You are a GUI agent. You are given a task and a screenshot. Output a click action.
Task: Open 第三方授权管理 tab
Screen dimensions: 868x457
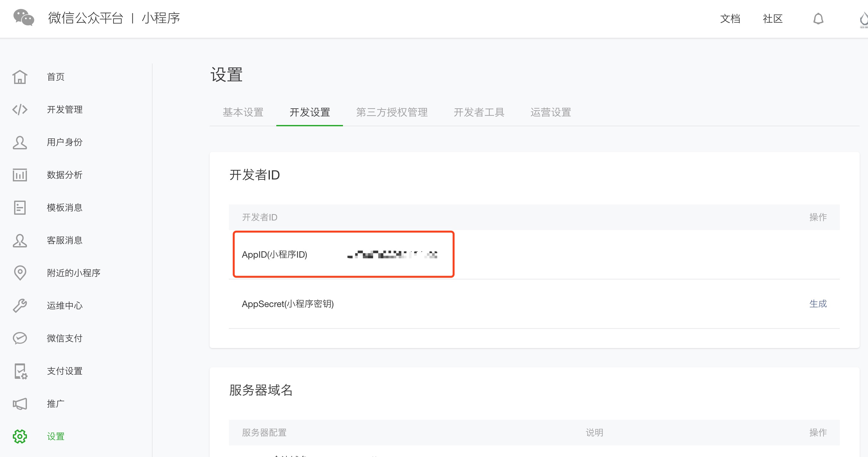click(392, 112)
